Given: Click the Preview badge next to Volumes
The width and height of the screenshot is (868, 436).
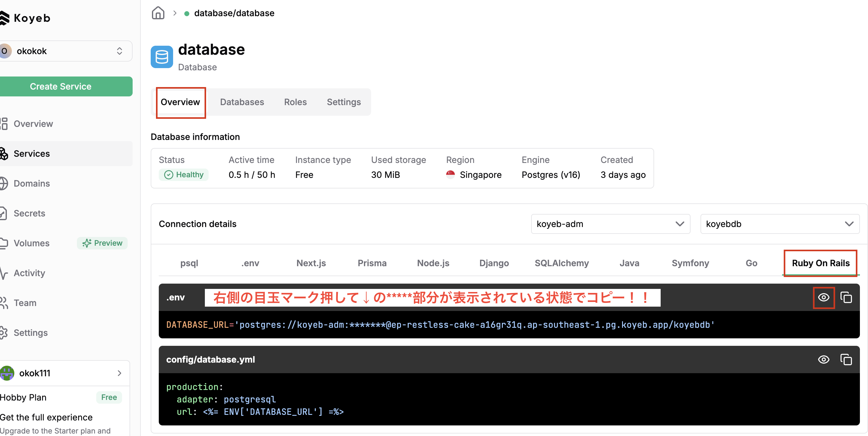Looking at the screenshot, I should [102, 243].
